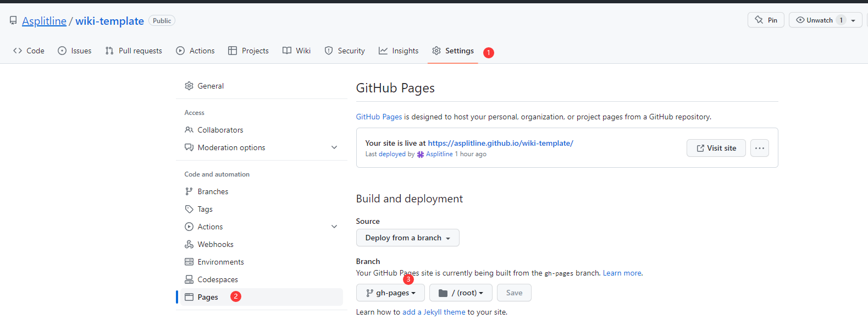Image resolution: width=868 pixels, height=319 pixels.
Task: Select the Insights tab
Action: tap(399, 51)
